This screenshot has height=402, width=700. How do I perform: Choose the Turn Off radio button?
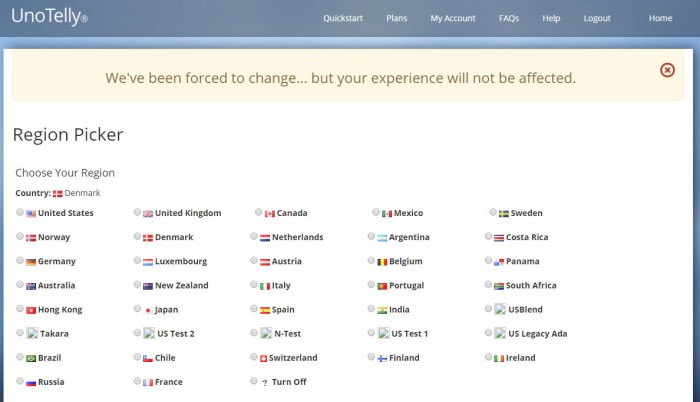pos(254,381)
